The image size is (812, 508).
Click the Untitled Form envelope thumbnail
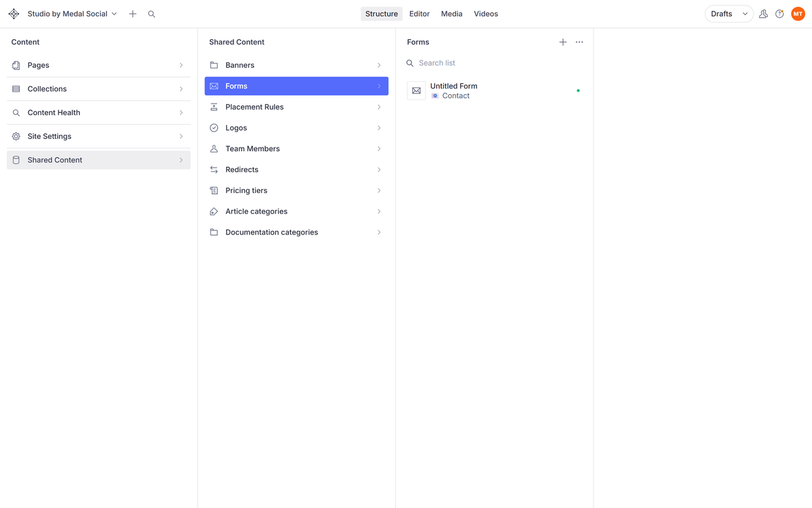coord(416,91)
